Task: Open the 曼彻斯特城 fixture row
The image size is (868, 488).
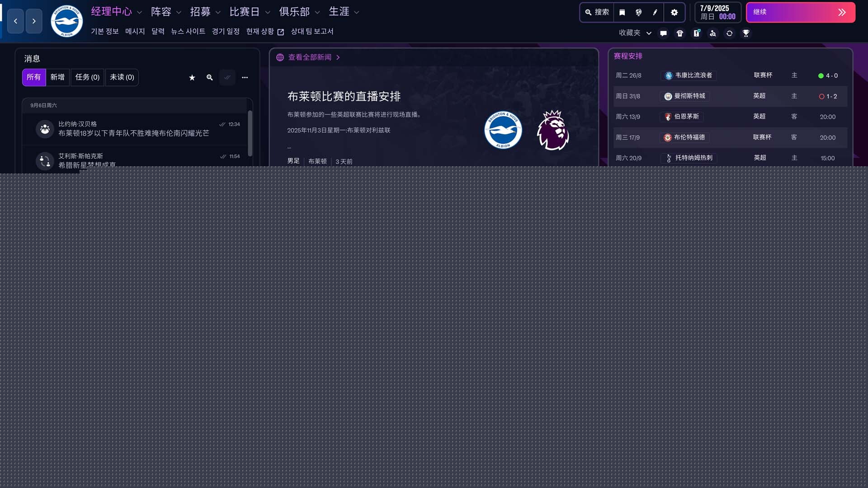Action: click(x=730, y=96)
